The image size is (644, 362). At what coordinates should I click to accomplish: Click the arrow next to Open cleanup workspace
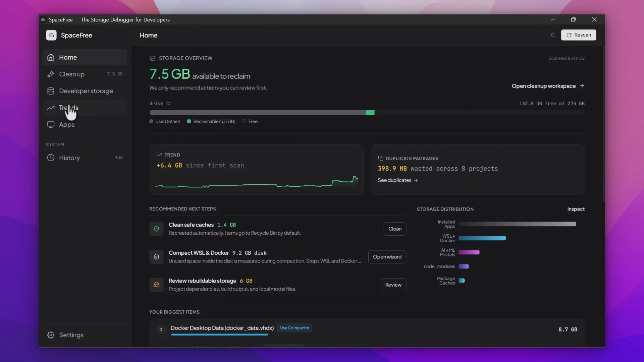(x=582, y=86)
